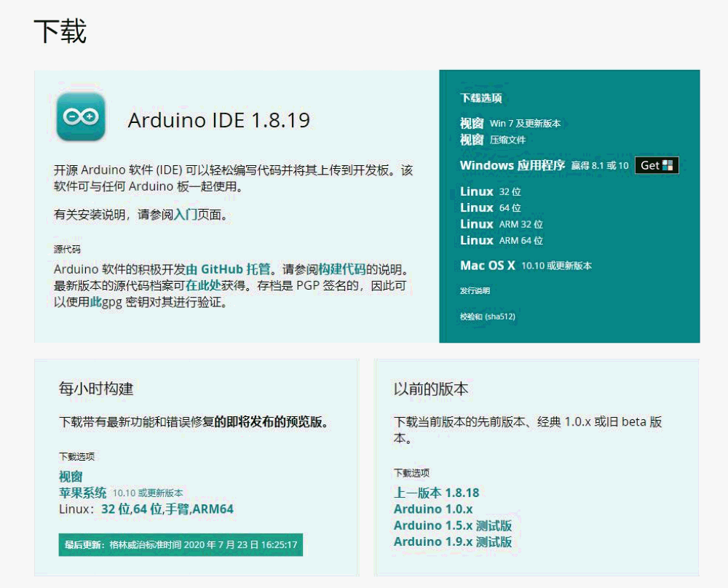Screen dimensions: 728x588
Task: Open the 构建代码 instructions link
Action: pyautogui.click(x=341, y=269)
